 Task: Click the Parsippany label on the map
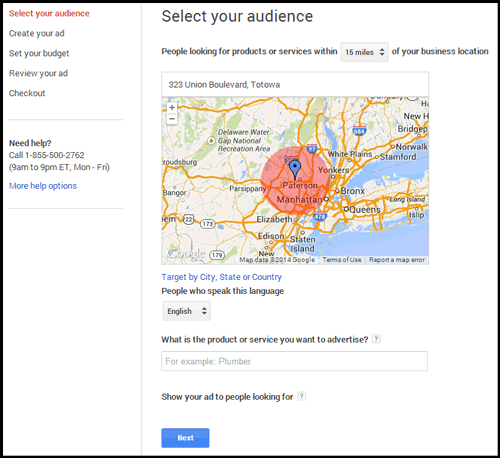click(248, 189)
